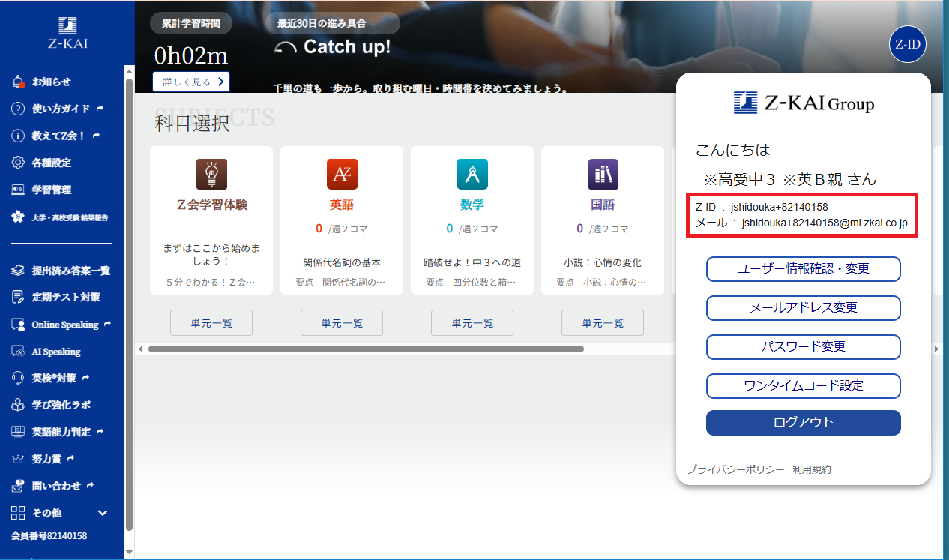Image resolution: width=949 pixels, height=560 pixels.
Task: Open 学習管理 icon in sidebar
Action: pos(19,190)
